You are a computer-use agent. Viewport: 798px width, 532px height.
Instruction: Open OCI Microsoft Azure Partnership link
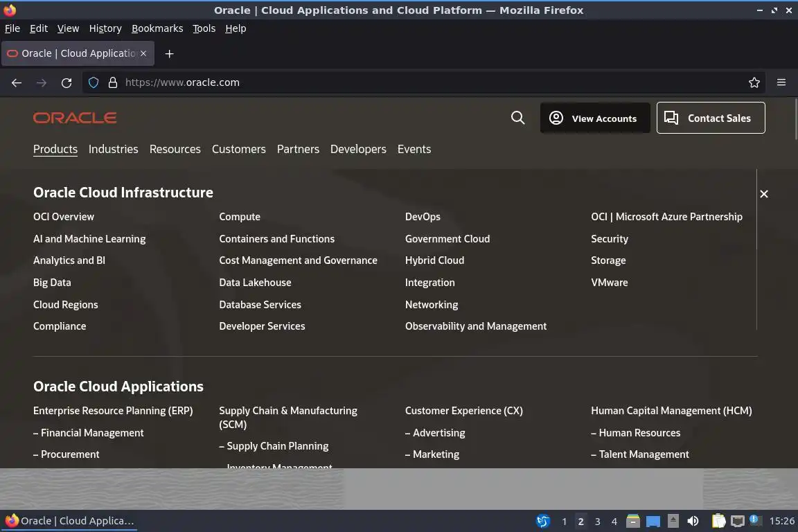[x=666, y=217]
